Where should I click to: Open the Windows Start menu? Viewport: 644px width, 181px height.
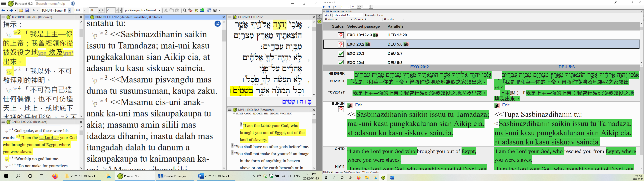tap(6, 176)
